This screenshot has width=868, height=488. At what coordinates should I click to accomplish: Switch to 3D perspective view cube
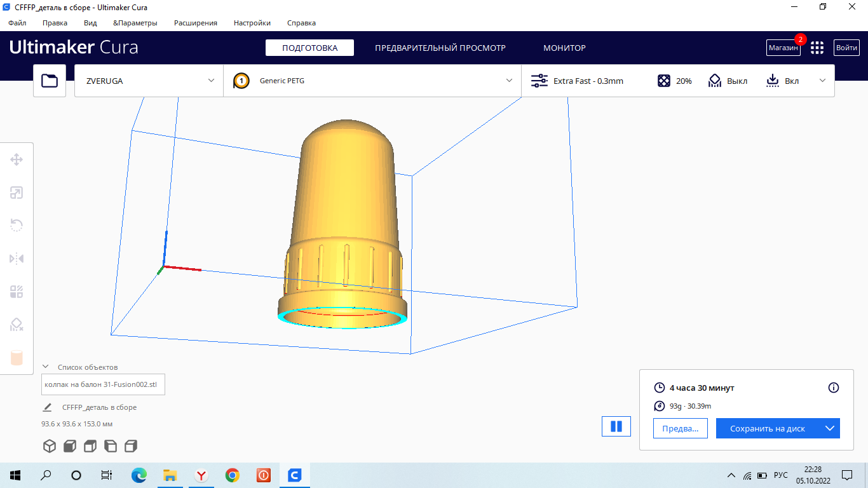(50, 446)
